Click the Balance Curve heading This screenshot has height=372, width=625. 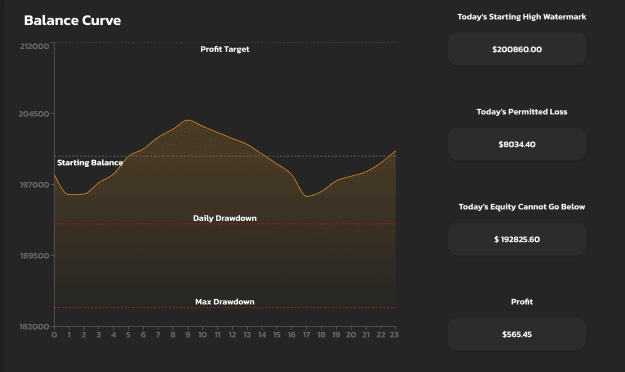point(72,20)
